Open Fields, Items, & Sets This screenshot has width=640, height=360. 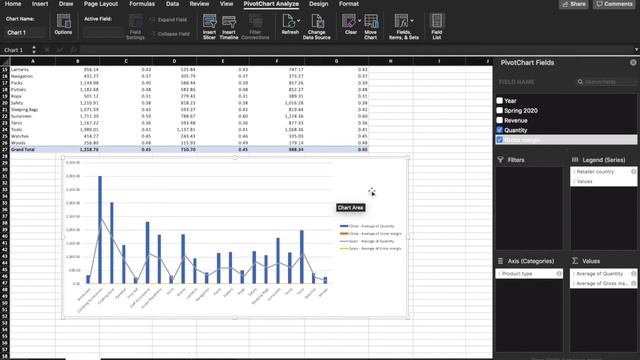[403, 27]
